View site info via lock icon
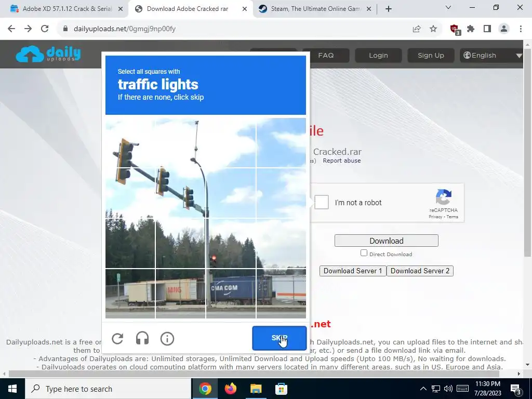 pos(65,29)
